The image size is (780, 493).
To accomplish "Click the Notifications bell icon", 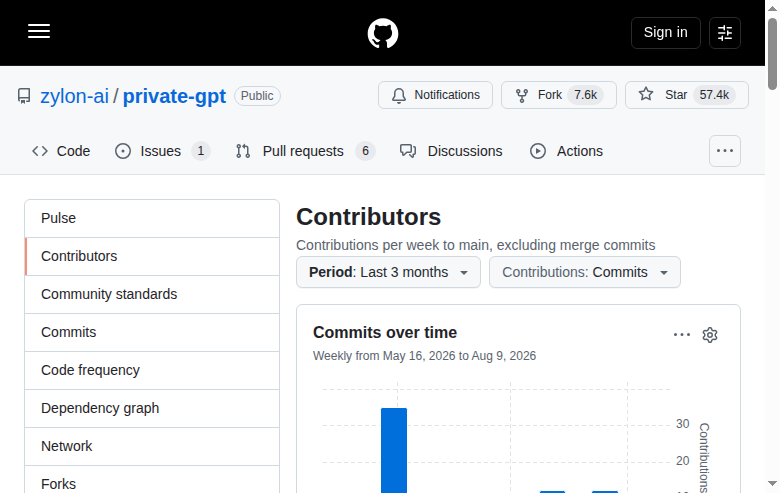I will point(399,96).
